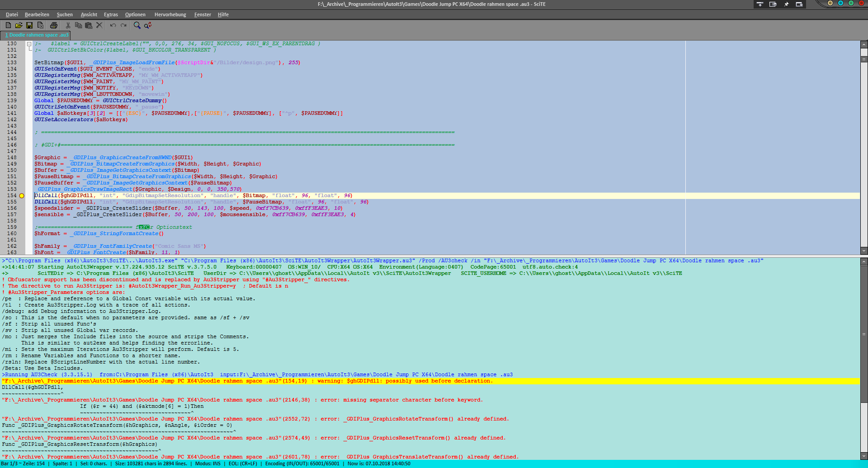Viewport: 868px width, 468px height.
Task: Click the Paste clipboard icon
Action: click(x=89, y=25)
